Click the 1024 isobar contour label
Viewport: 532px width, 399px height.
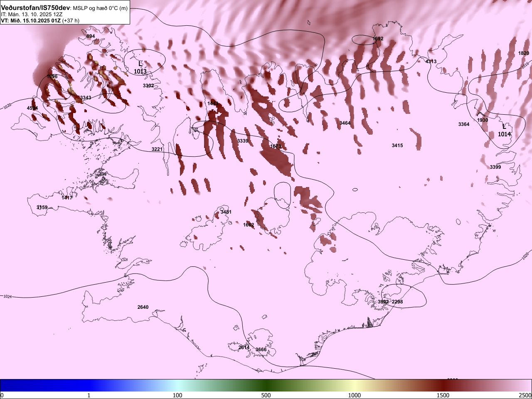coord(7,297)
